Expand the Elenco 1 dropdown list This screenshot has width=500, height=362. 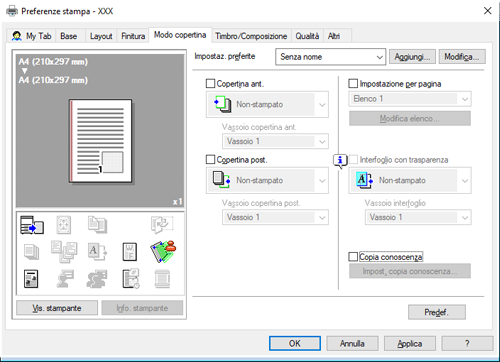tap(410, 99)
